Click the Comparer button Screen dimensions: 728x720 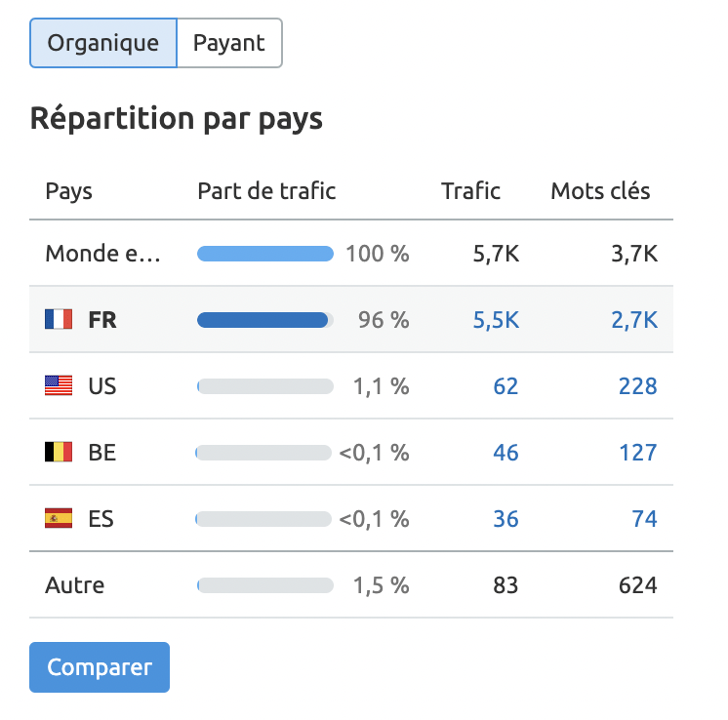coord(100,667)
